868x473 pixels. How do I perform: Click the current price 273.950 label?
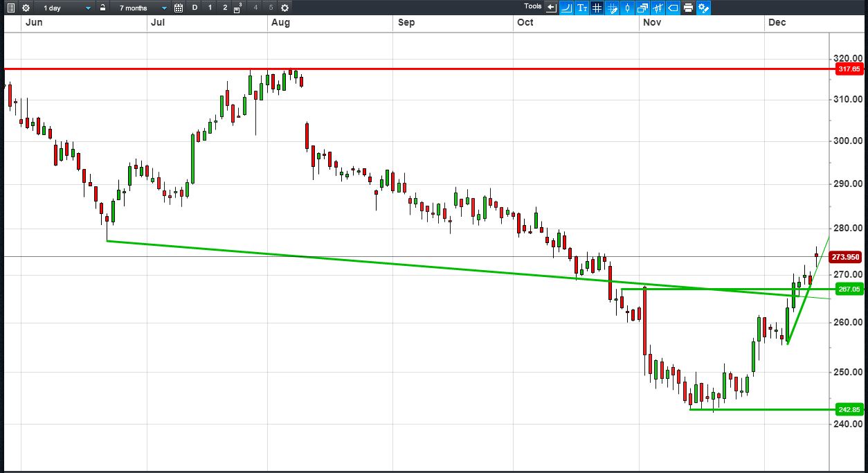click(846, 257)
